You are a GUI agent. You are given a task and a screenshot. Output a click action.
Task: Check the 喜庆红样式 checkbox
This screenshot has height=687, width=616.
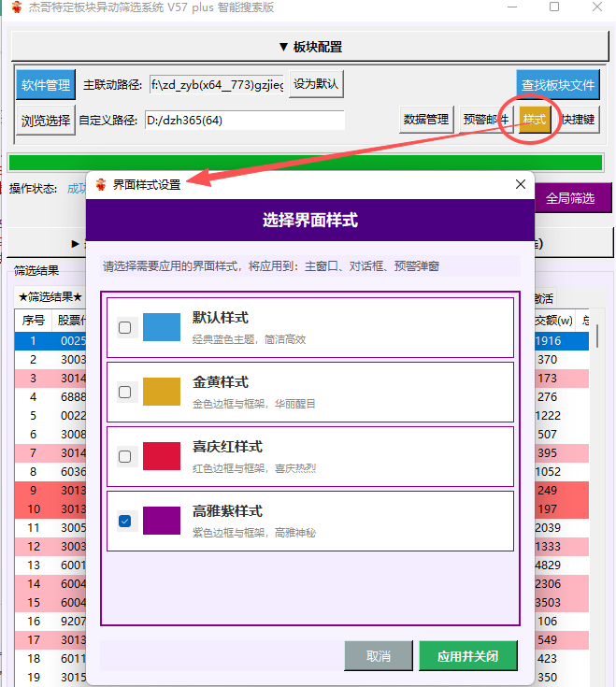tap(125, 456)
